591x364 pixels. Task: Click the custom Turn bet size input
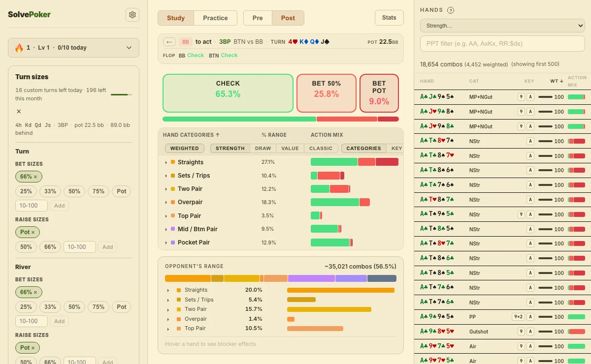click(32, 206)
